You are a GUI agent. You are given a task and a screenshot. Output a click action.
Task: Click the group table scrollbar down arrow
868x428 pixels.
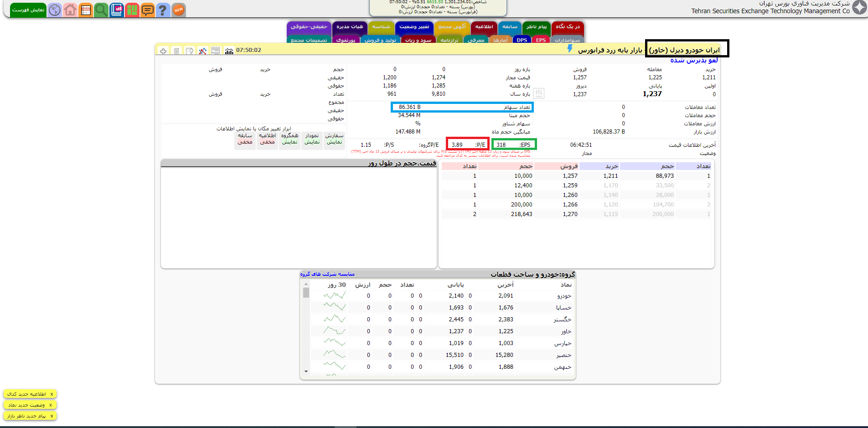click(306, 371)
